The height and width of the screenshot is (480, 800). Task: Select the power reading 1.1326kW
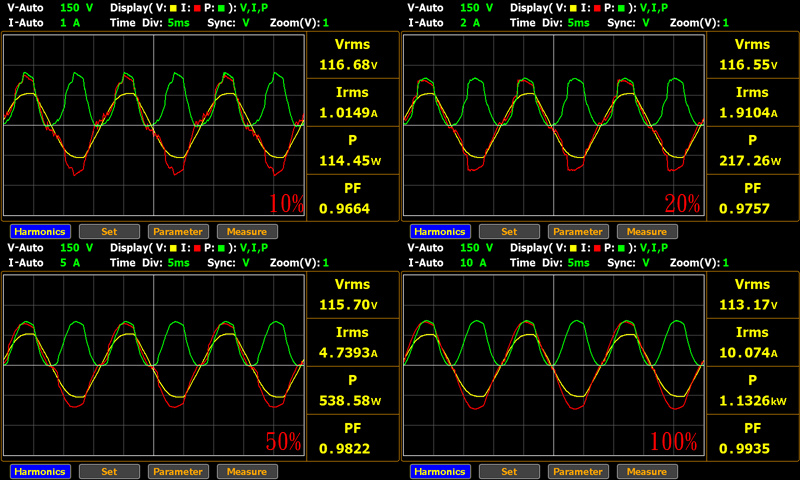(x=753, y=400)
